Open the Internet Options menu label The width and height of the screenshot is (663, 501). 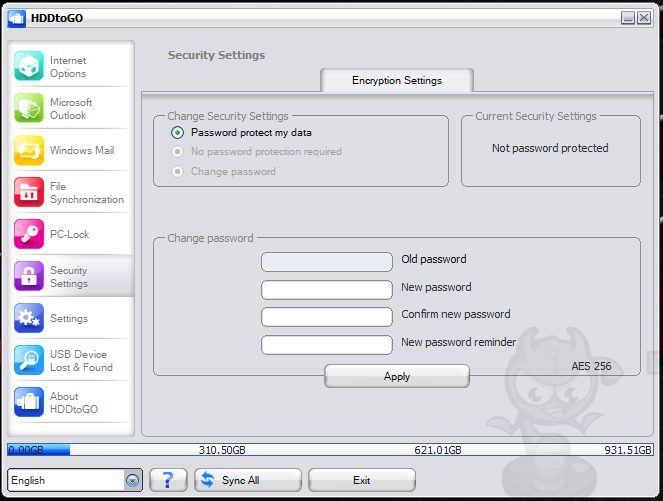(68, 67)
